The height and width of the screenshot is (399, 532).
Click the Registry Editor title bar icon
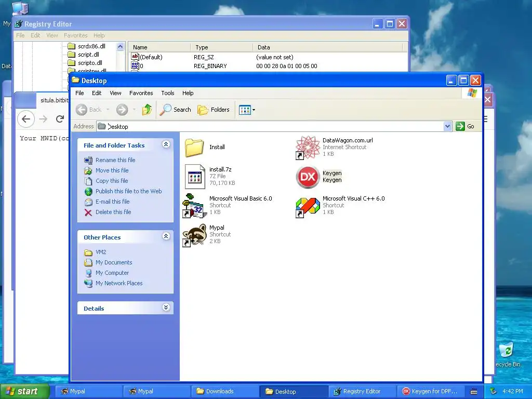click(x=18, y=24)
